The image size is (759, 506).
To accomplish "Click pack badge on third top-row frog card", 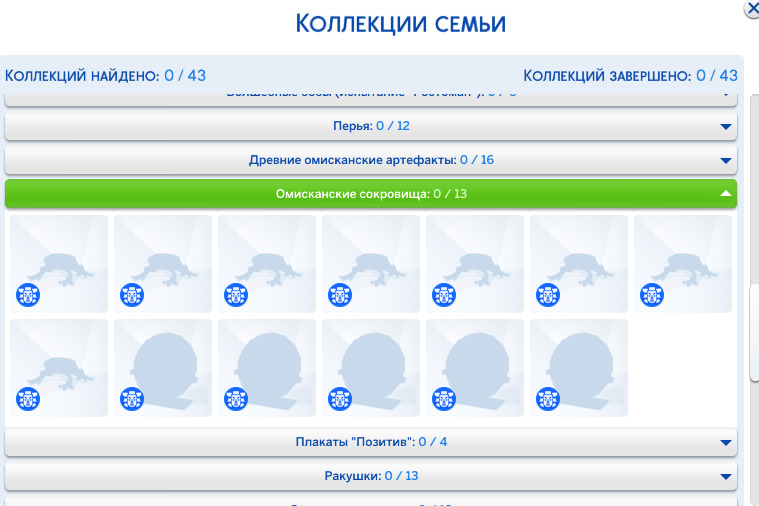I will pos(236,295).
